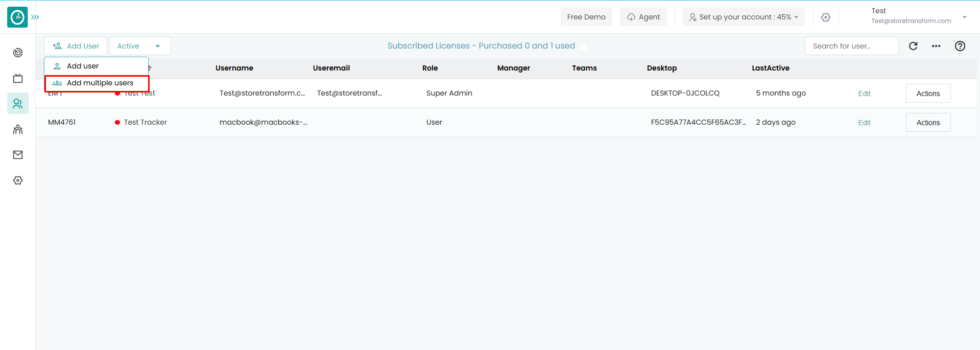
Task: Open the TV screen sidebar icon
Action: [18, 78]
